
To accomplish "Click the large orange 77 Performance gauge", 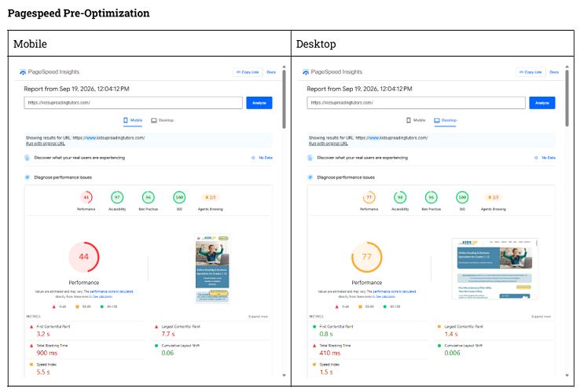I will click(367, 257).
